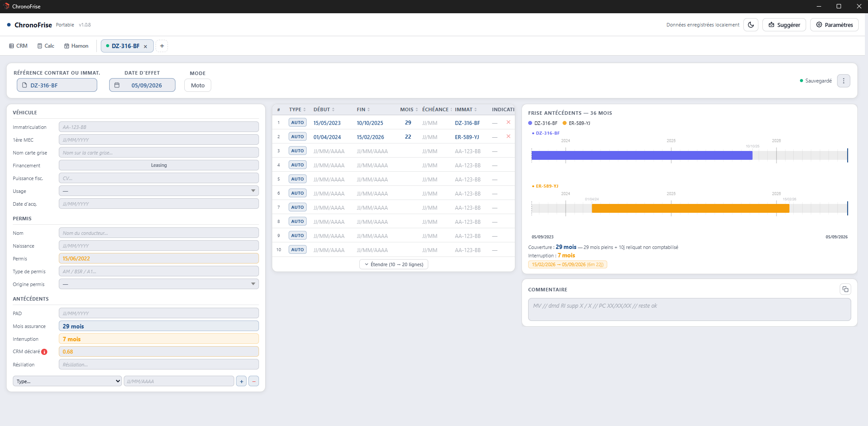Click the orange ER-589-YJ legend dot
Viewport: 868px width, 426px height.
[565, 123]
